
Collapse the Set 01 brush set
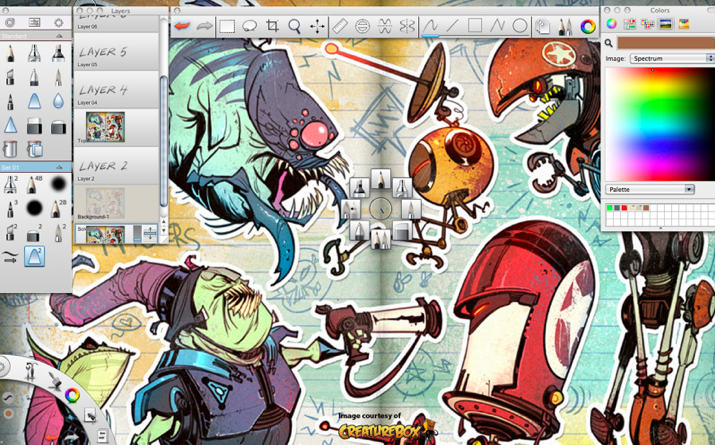59,167
